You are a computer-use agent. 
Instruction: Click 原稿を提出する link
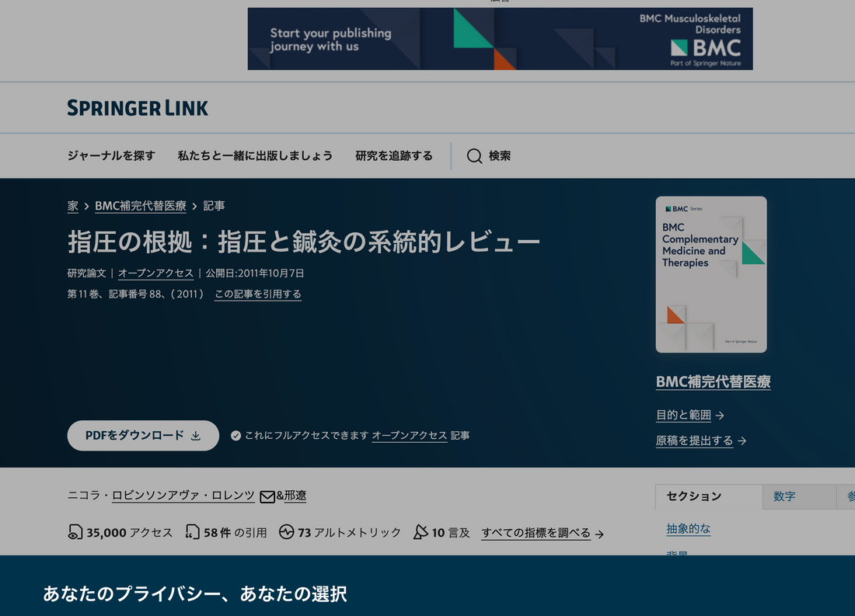point(694,440)
